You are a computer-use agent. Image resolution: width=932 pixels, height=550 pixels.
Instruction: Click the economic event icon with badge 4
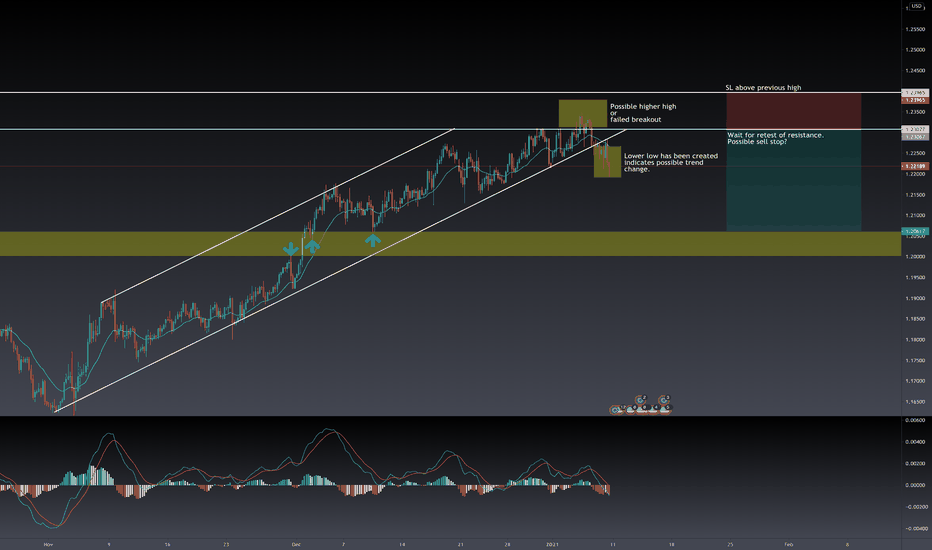[x=652, y=410]
